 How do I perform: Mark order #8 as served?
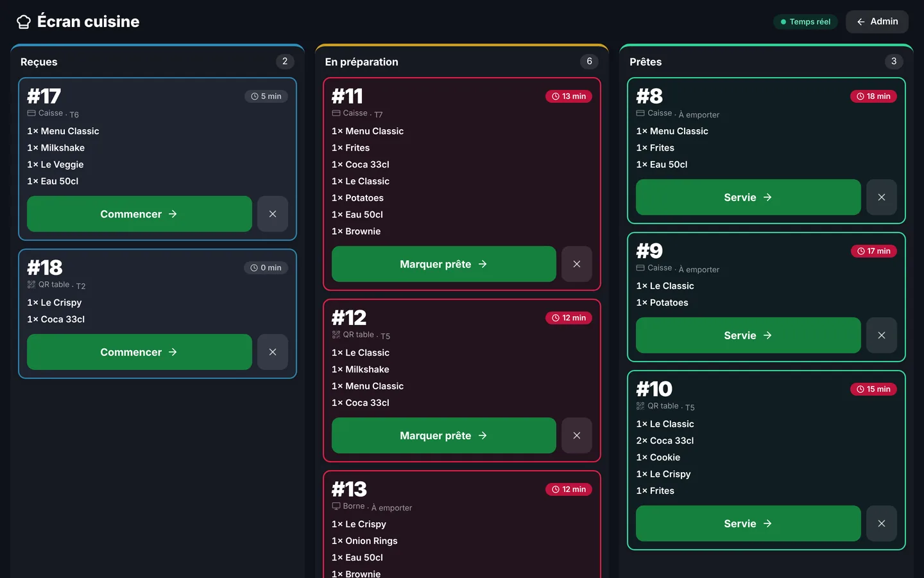[x=748, y=197]
